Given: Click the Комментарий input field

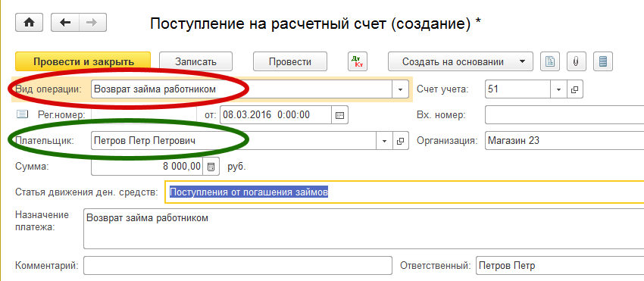Looking at the screenshot, I should click(238, 266).
